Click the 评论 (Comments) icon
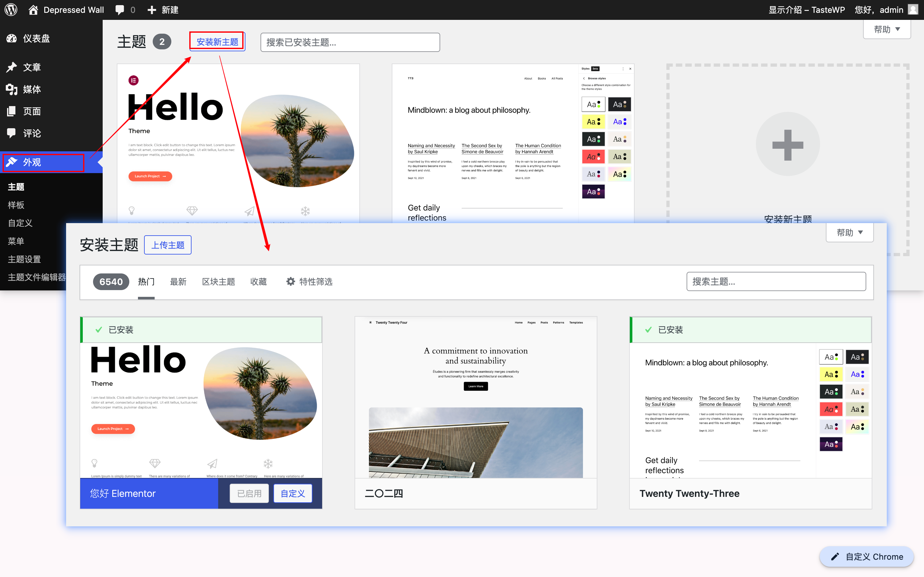This screenshot has height=577, width=924. (12, 132)
